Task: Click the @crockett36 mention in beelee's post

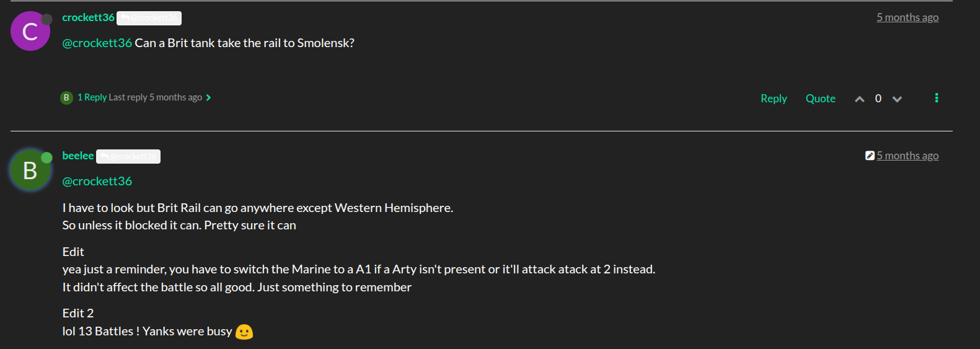Action: click(x=97, y=181)
